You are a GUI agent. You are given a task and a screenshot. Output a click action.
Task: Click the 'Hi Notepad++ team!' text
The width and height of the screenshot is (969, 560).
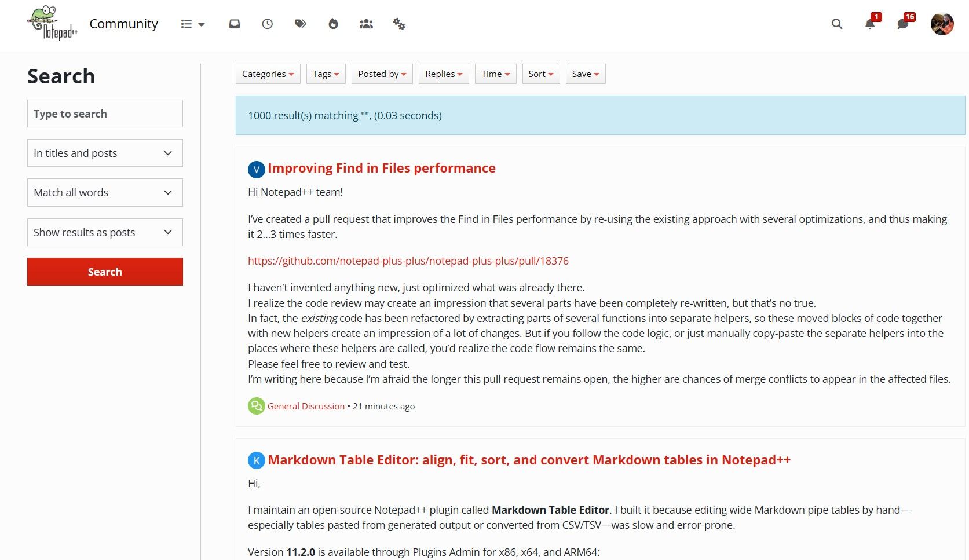tap(295, 192)
